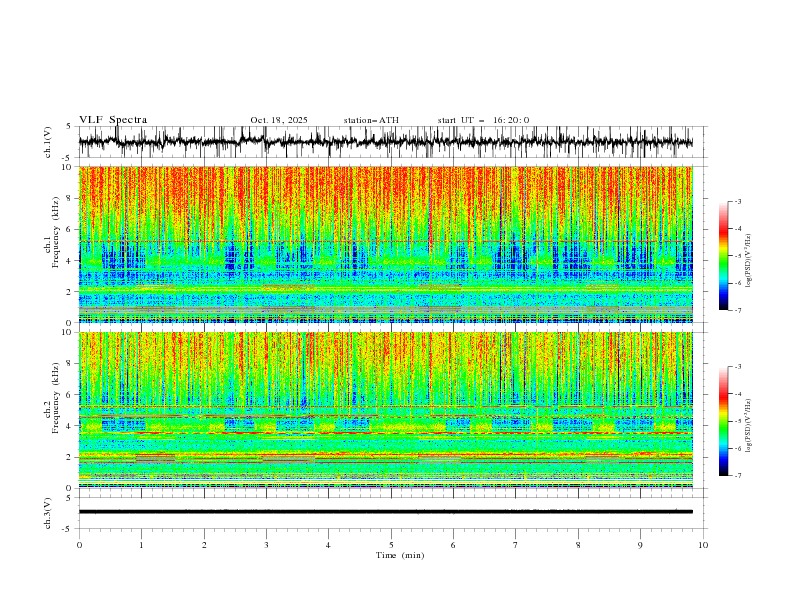
Task: Click the "-4" label on ch.2 color bar
Action: (738, 394)
